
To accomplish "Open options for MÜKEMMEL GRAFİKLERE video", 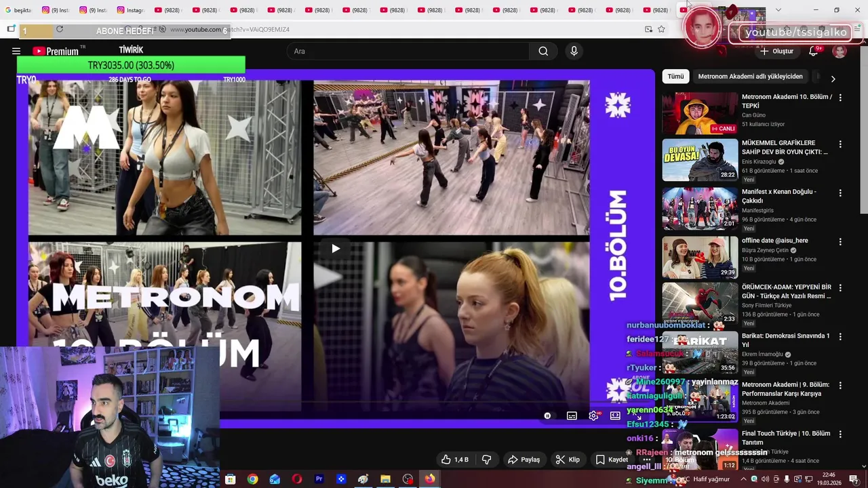I will pos(840,144).
